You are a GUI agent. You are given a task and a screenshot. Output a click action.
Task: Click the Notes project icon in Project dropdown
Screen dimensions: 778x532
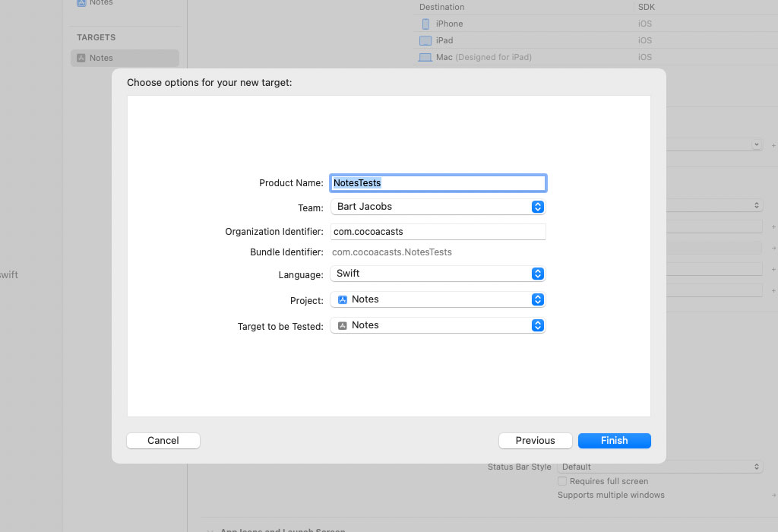click(x=343, y=299)
